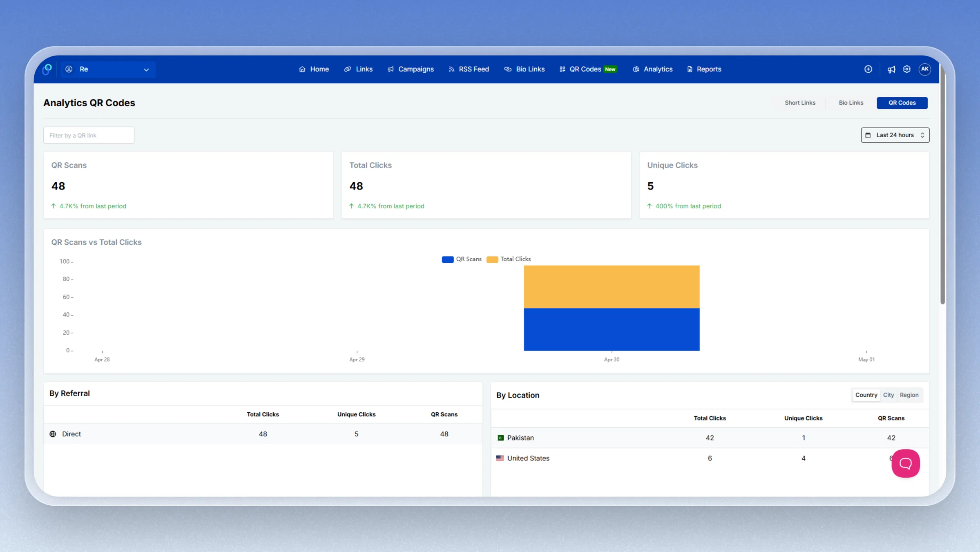Screen dimensions: 980x552
Task: Click the AK profile avatar
Action: pos(925,69)
